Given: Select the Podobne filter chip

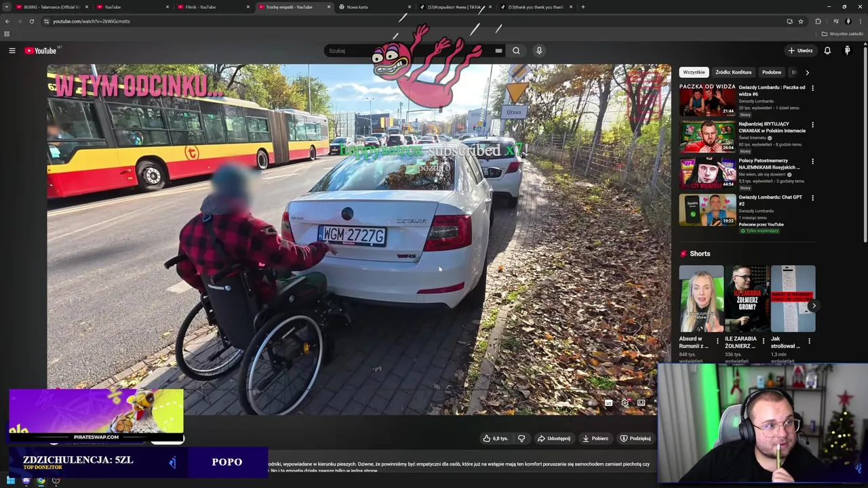Looking at the screenshot, I should [x=772, y=72].
